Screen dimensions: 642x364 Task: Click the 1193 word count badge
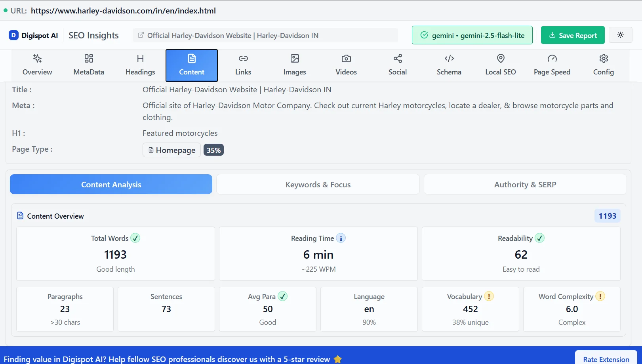coord(607,216)
